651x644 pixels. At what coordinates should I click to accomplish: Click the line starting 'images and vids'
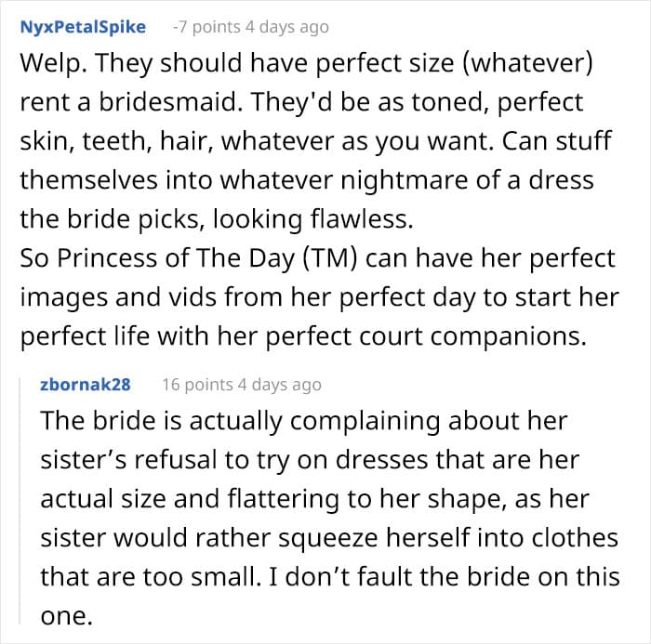click(x=320, y=297)
